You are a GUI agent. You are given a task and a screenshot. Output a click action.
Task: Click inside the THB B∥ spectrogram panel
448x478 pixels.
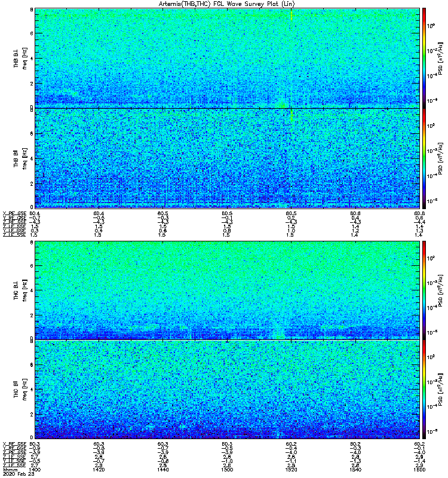coord(227,158)
